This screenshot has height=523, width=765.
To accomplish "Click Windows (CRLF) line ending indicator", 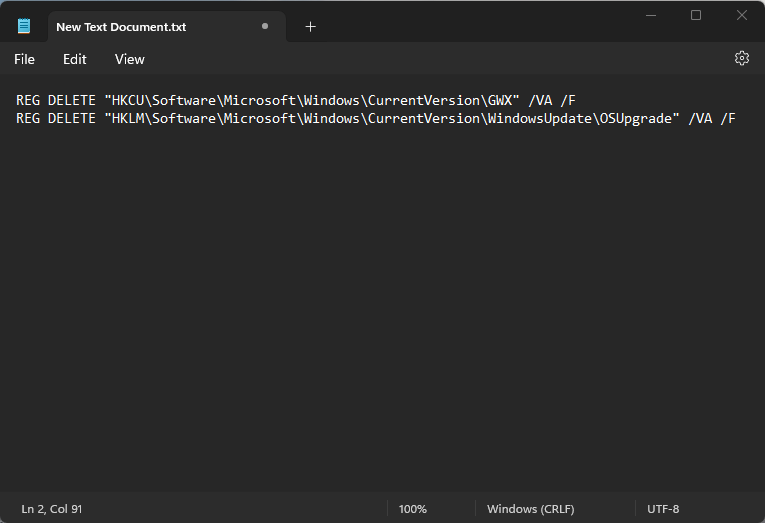I will (x=530, y=509).
